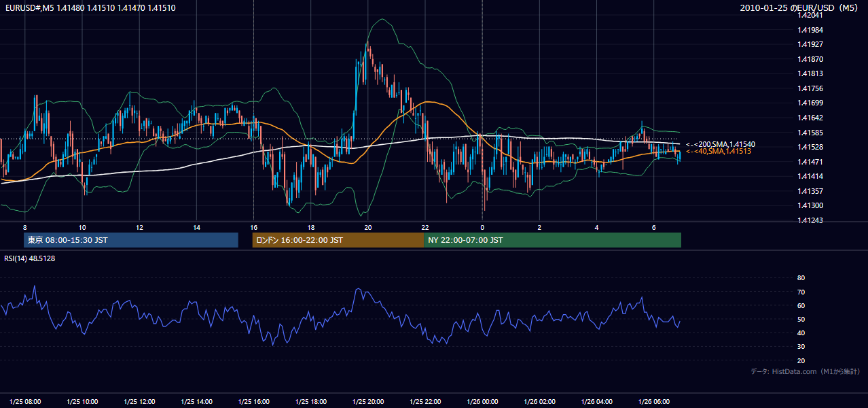
Task: Click price axis label 1.41756
Action: tap(809, 88)
